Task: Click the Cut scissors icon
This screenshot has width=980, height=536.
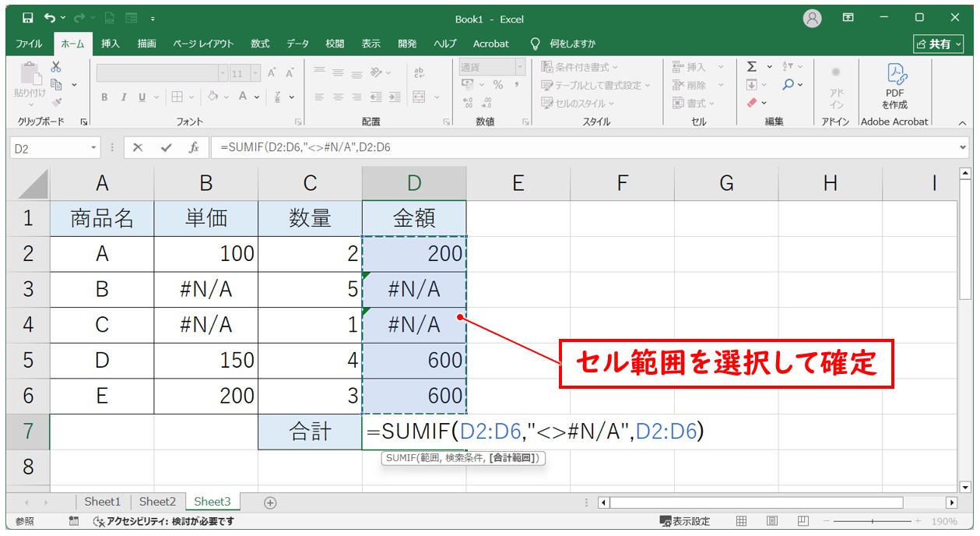Action: [56, 68]
